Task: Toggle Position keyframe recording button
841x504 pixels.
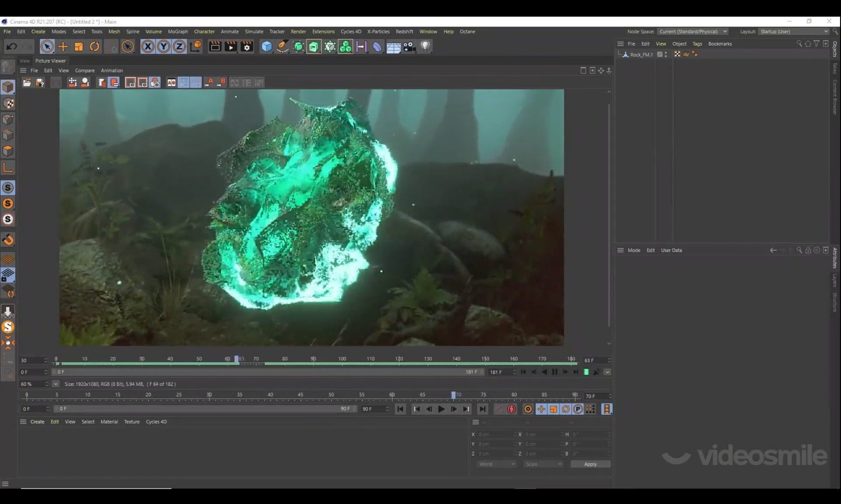Action: coord(541,409)
